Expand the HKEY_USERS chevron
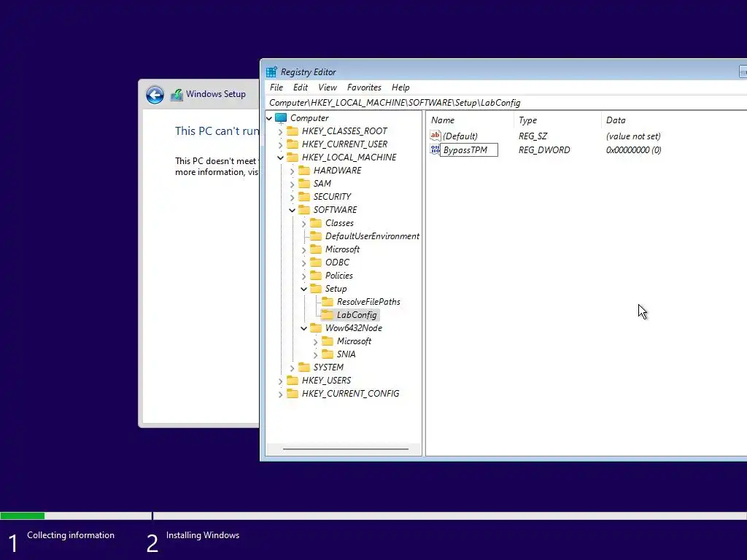 click(x=281, y=381)
